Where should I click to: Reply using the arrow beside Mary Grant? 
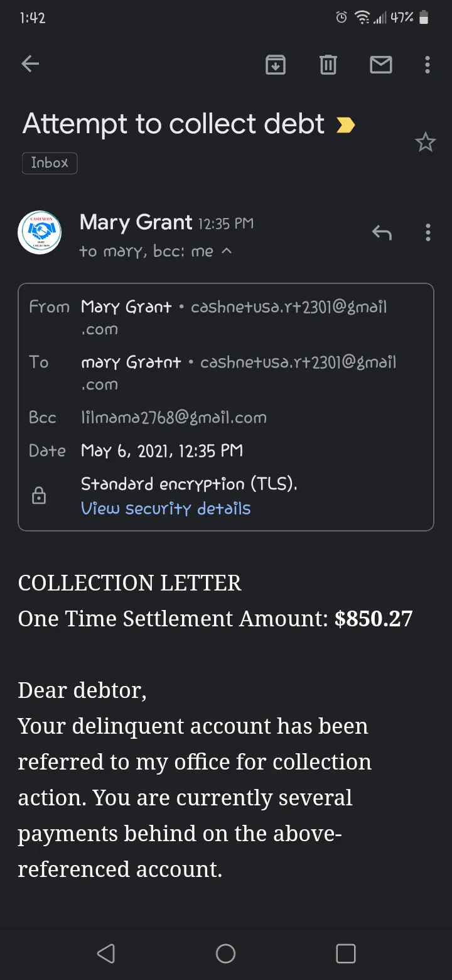[x=382, y=233]
